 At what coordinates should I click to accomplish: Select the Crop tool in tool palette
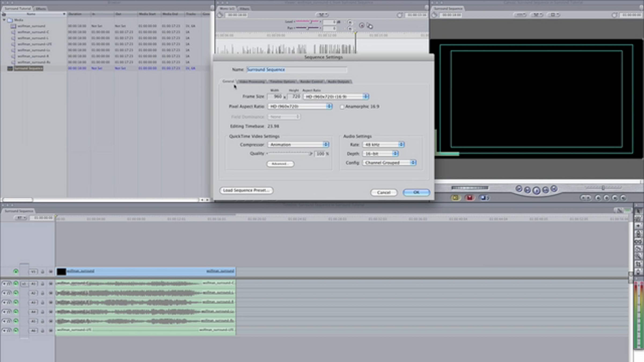tap(638, 264)
